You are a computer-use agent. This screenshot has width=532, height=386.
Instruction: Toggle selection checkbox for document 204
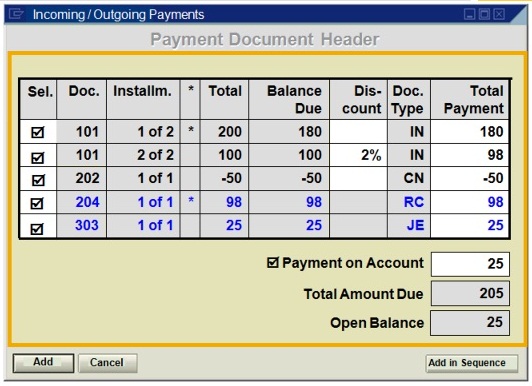click(37, 203)
